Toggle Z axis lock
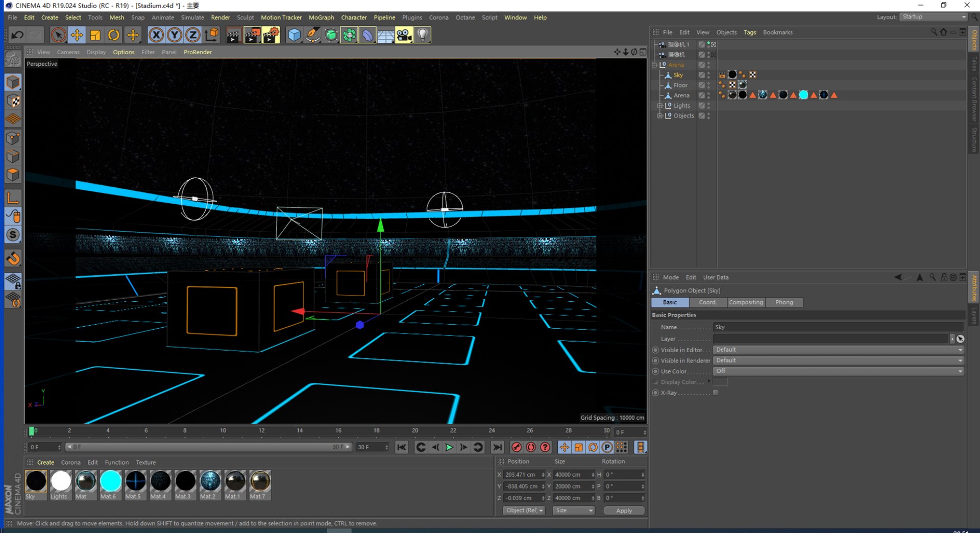 point(193,35)
